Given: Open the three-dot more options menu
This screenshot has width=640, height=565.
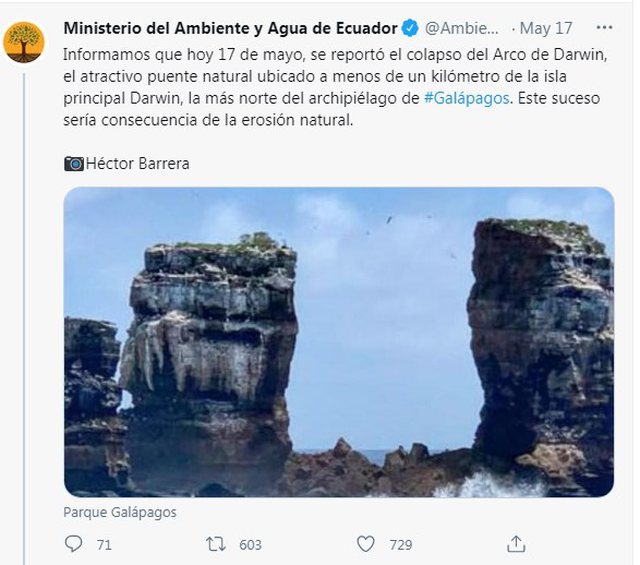Looking at the screenshot, I should (x=603, y=27).
